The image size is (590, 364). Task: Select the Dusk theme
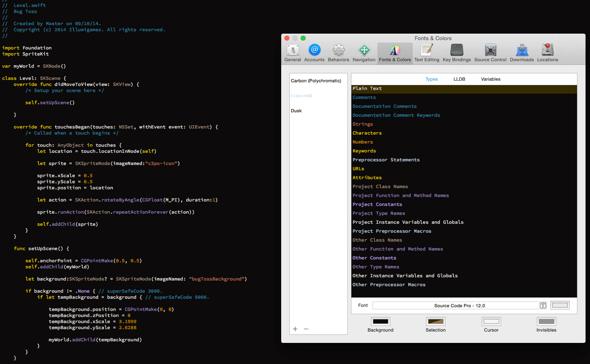[297, 110]
